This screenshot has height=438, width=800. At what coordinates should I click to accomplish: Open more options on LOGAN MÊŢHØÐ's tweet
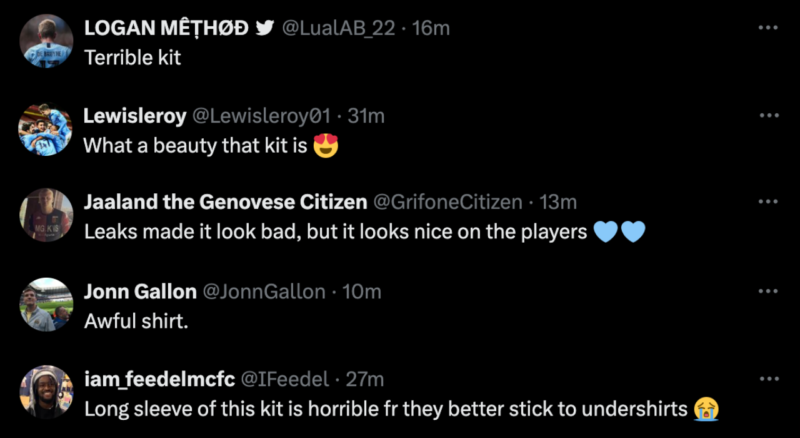[767, 26]
